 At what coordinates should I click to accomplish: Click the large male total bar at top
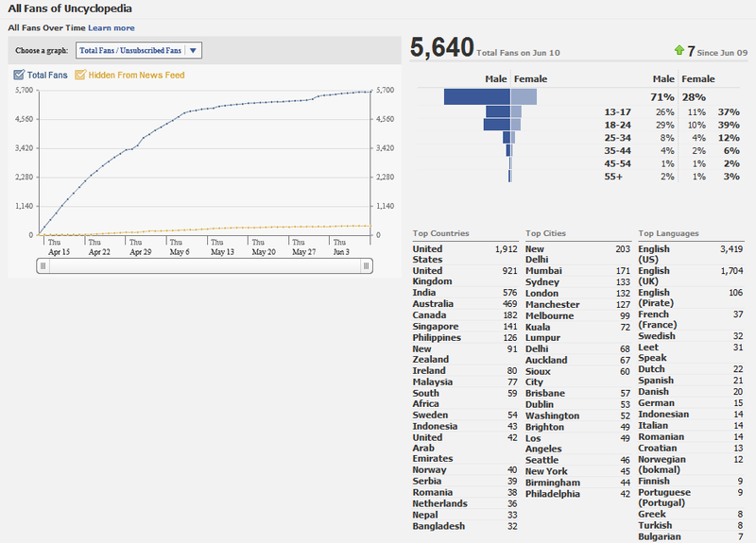coord(476,96)
